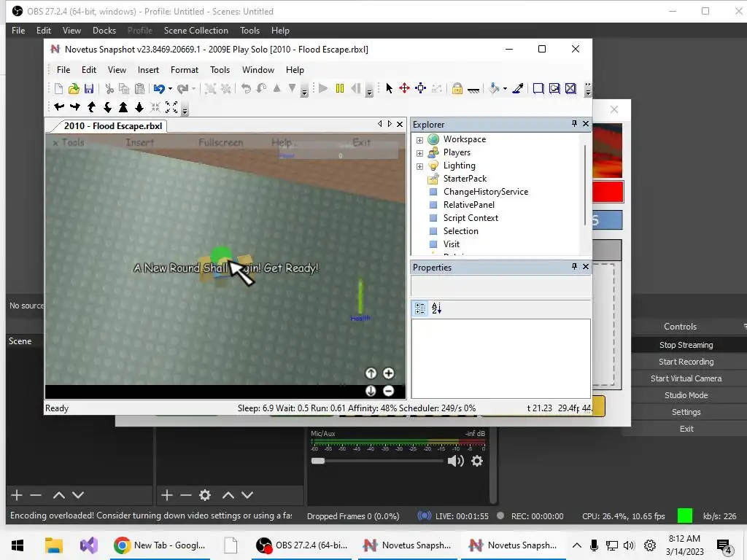Select the blue Resize tool

(x=420, y=88)
